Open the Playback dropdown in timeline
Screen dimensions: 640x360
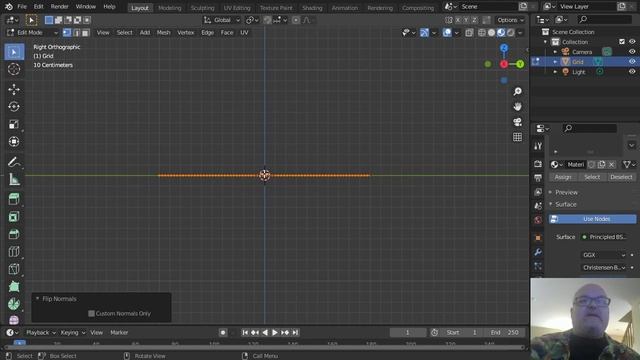40,333
